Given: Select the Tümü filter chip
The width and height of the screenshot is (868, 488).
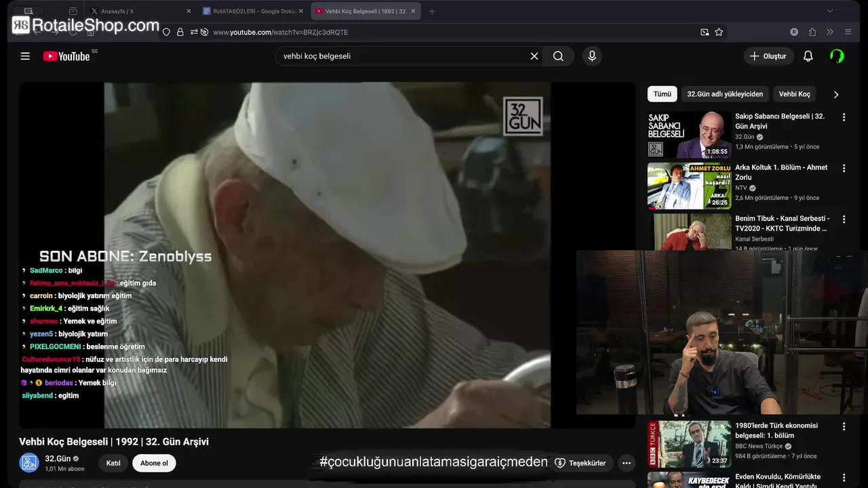Looking at the screenshot, I should point(663,94).
